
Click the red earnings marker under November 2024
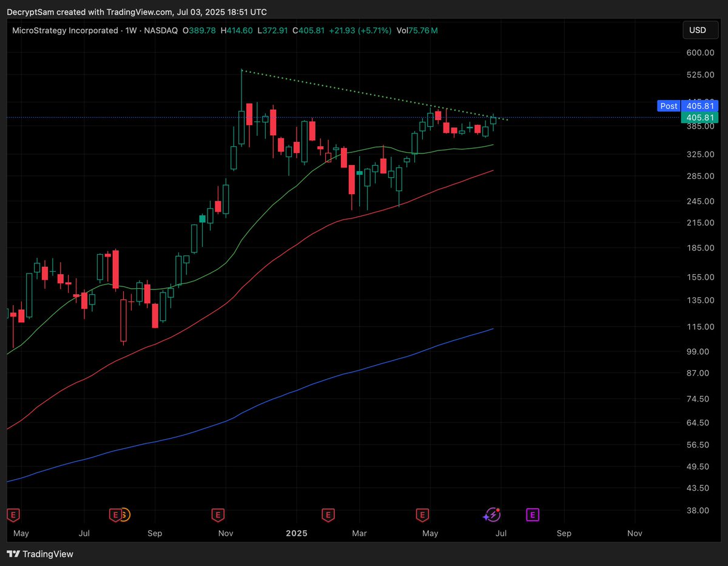pyautogui.click(x=217, y=515)
